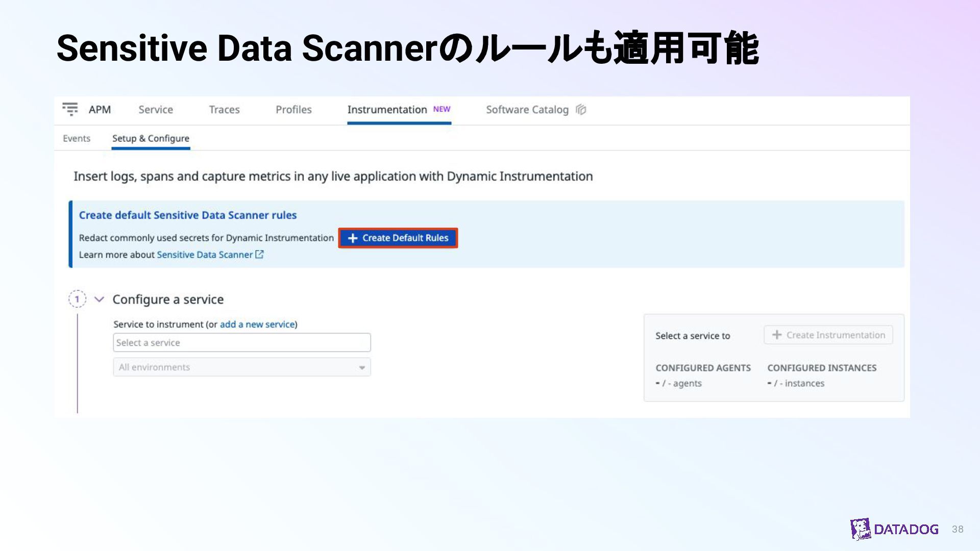This screenshot has width=980, height=551.
Task: Click the plus icon on Create Default Rules
Action: (x=352, y=238)
